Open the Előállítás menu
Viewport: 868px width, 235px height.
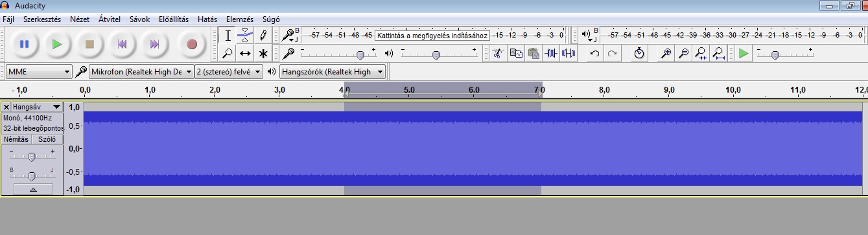(174, 19)
